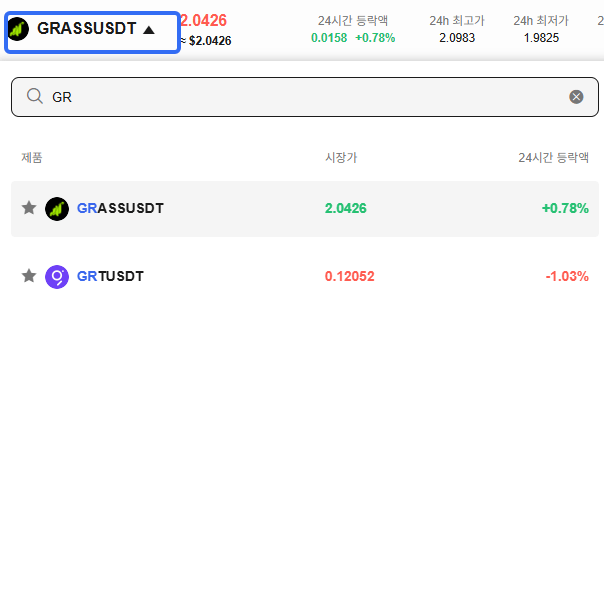Click the header price 2.0426 in red
This screenshot has height=605, width=604.
point(204,20)
